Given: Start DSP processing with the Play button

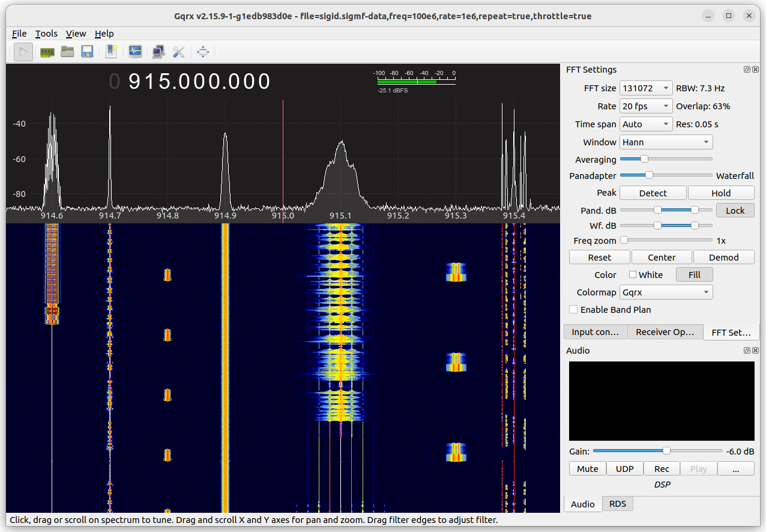Looking at the screenshot, I should click(x=23, y=52).
